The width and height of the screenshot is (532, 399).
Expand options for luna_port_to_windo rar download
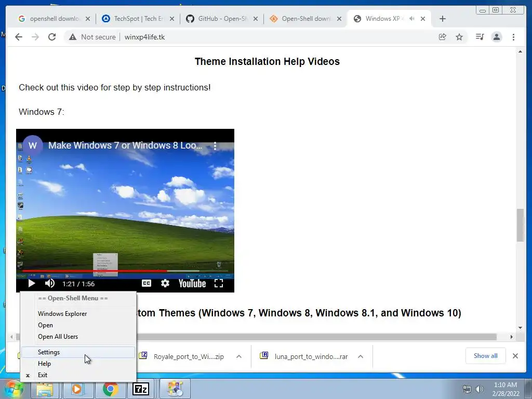(361, 356)
